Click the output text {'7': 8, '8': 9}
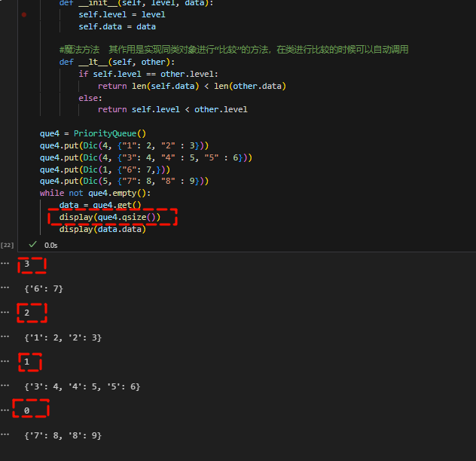 63,435
